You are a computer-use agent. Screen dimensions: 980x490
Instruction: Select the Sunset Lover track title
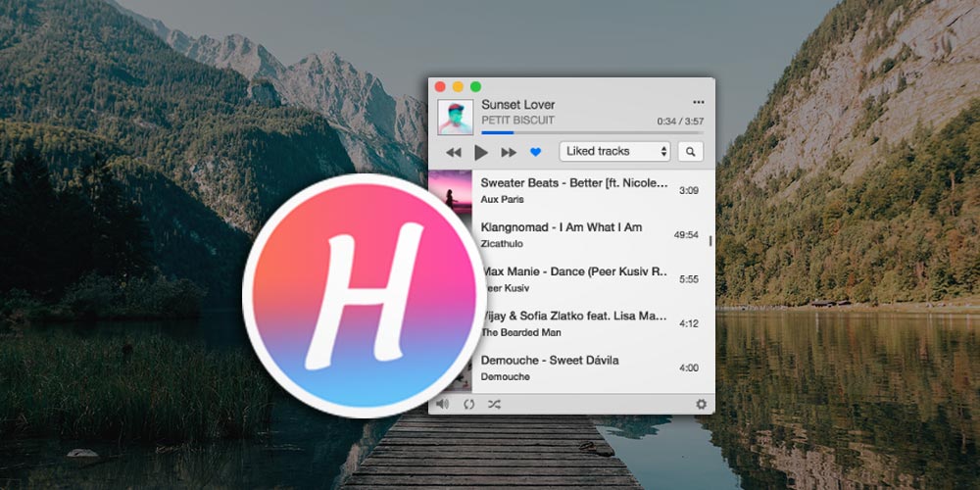click(518, 105)
